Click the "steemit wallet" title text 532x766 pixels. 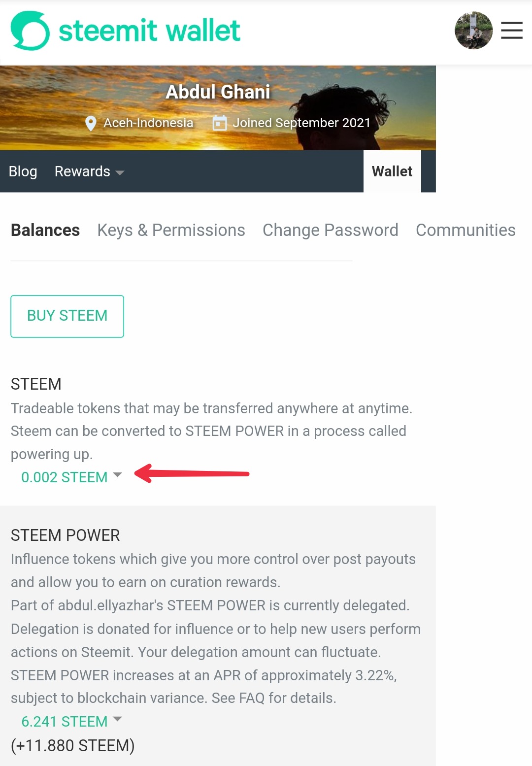(149, 31)
